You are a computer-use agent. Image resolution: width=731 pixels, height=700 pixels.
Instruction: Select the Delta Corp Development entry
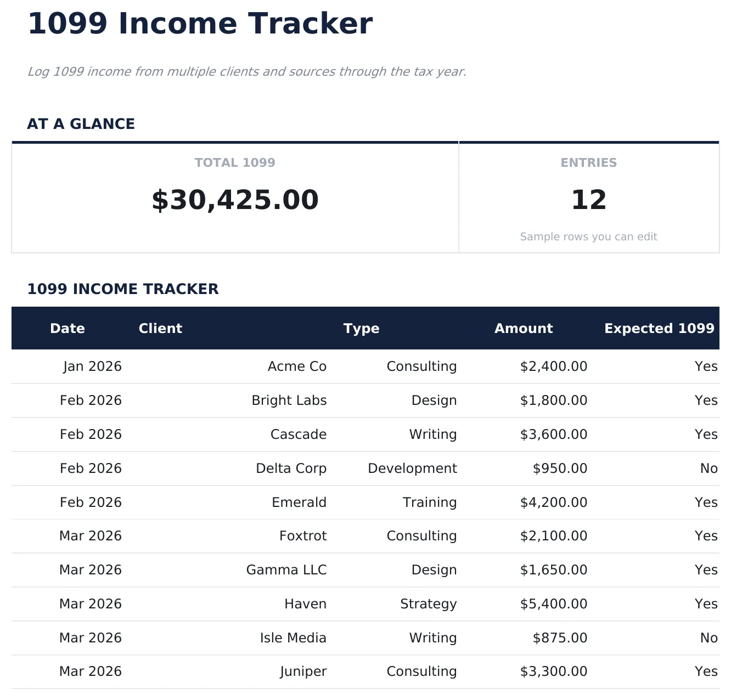[412, 468]
